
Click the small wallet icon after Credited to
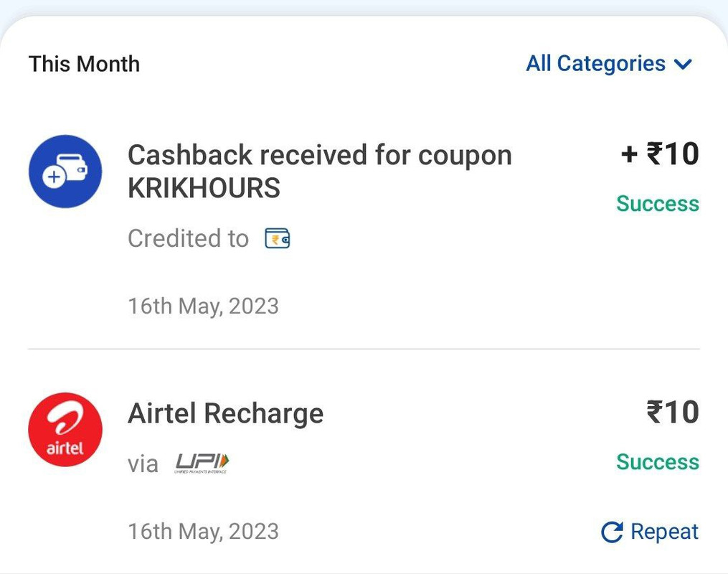point(277,239)
